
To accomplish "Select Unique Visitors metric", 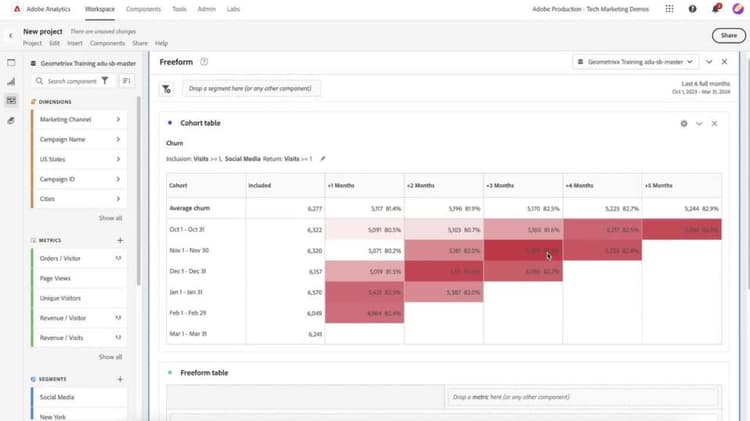I will 79,298.
